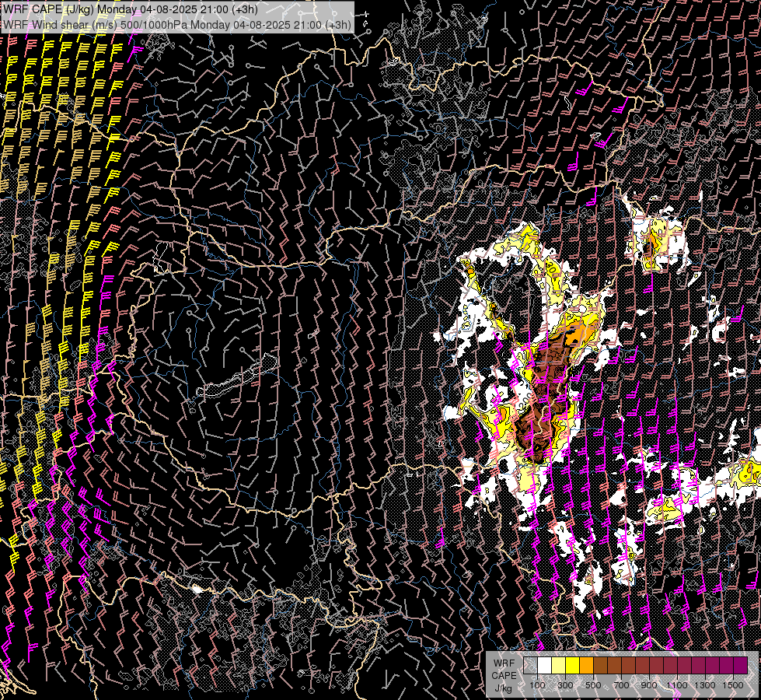Select the bright yellow legend swatch
Image resolution: width=761 pixels, height=700 pixels.
[572, 665]
